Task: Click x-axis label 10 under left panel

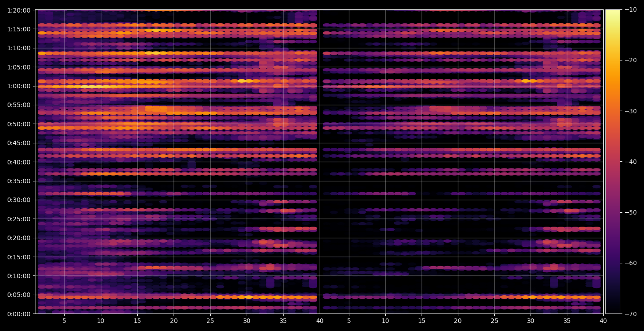Action: pos(100,321)
